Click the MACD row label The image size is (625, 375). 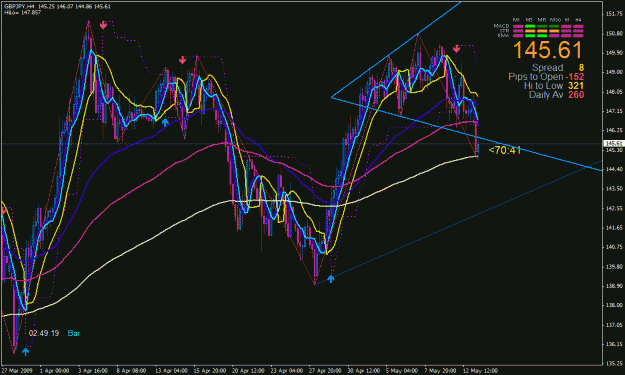(x=501, y=26)
